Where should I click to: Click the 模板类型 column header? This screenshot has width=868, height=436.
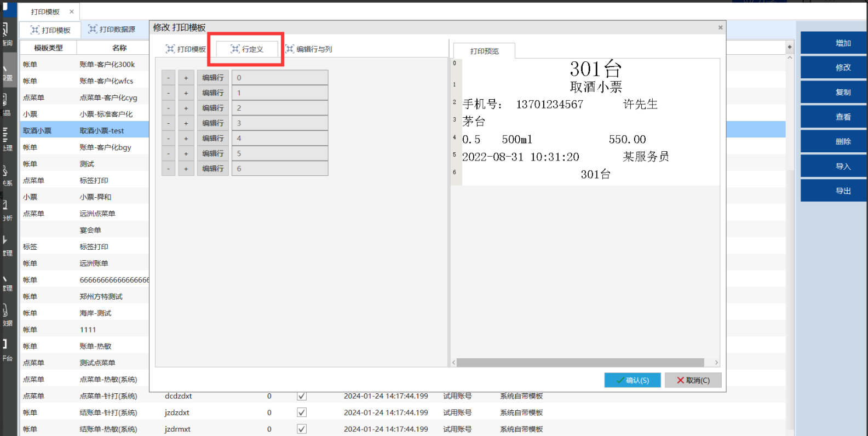coord(48,48)
